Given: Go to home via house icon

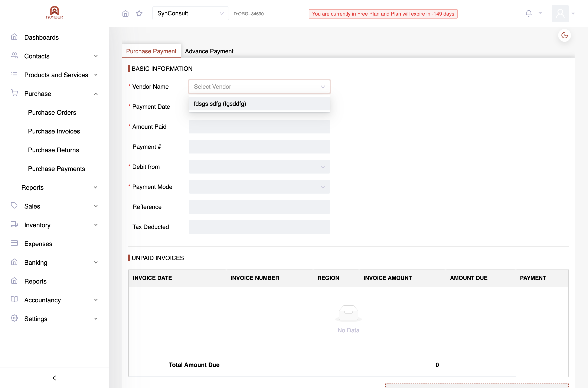Looking at the screenshot, I should pos(125,13).
